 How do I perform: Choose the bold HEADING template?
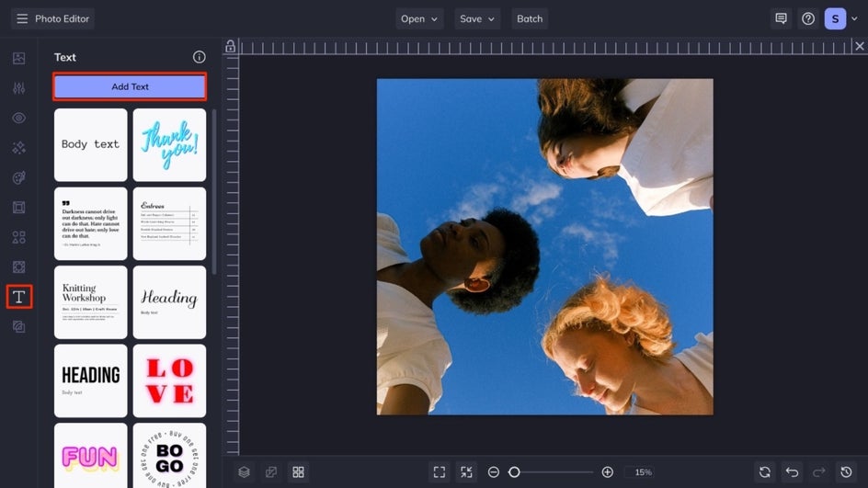(x=91, y=380)
